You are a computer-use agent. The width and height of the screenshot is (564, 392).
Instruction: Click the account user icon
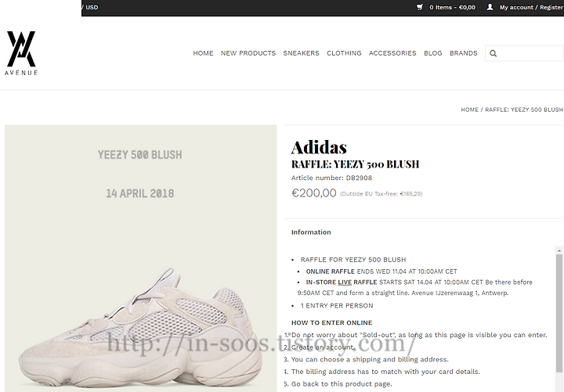click(490, 7)
